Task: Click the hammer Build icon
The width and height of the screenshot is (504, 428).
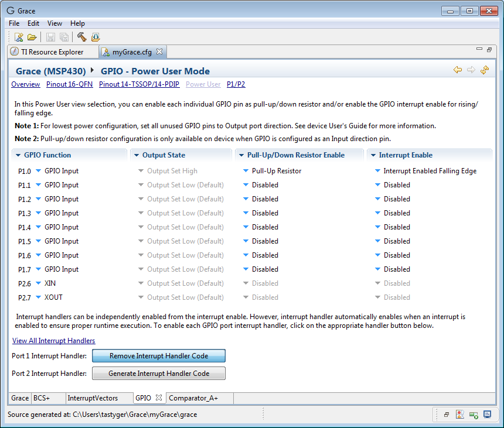Action: pos(81,37)
